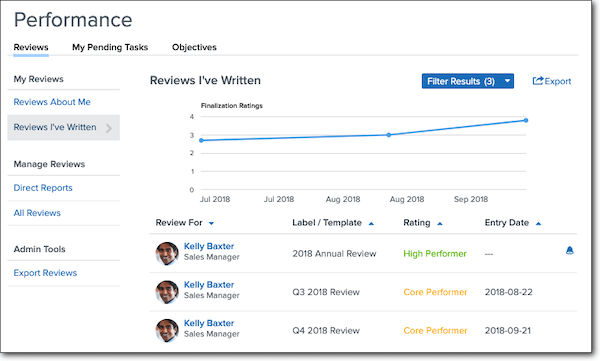Click the bell notification icon for 2018 Annual Review
Screen dimensions: 600x361
point(569,250)
